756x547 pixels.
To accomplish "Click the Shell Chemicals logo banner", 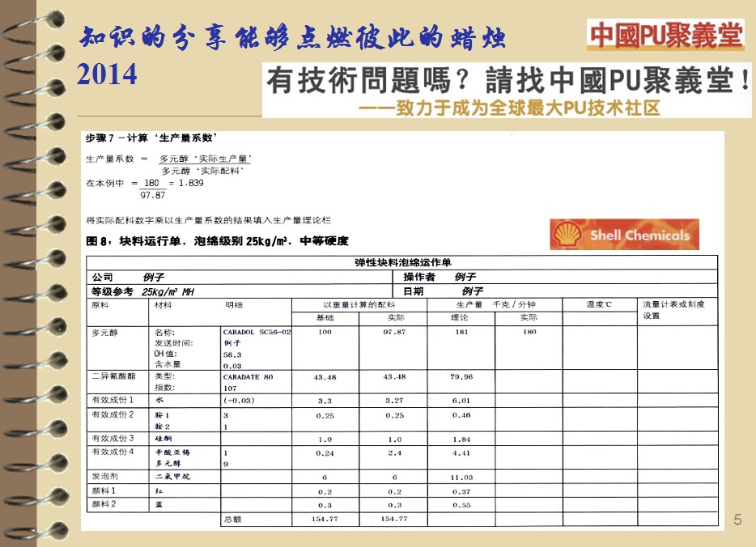I will click(x=624, y=234).
